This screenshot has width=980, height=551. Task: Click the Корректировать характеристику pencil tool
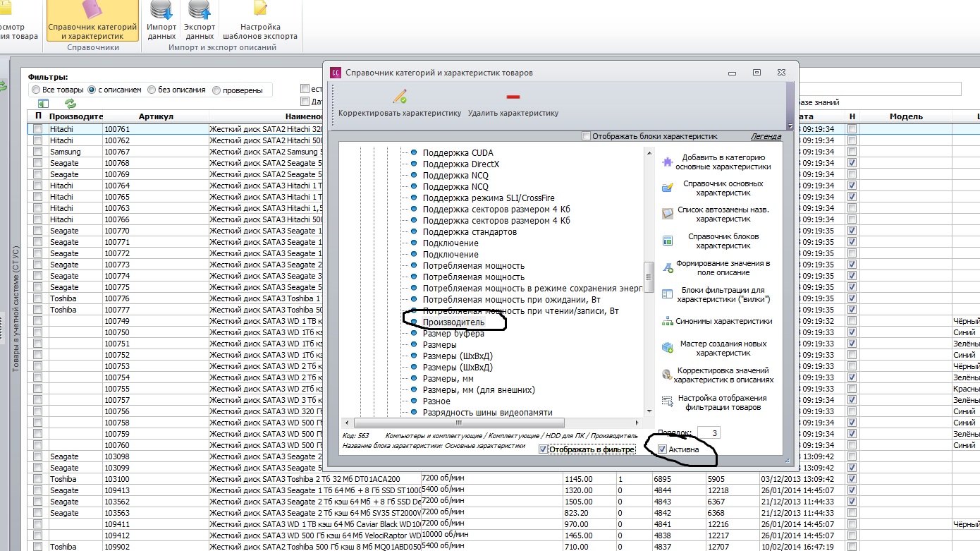400,102
